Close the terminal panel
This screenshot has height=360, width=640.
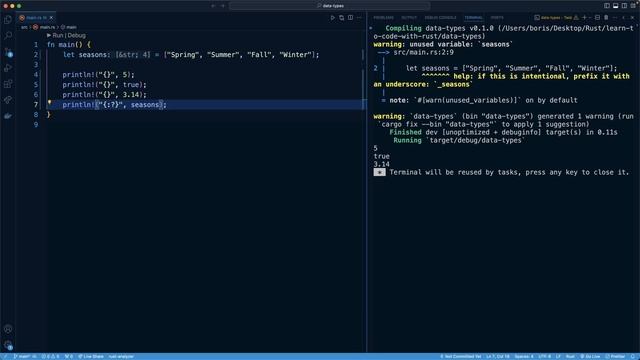point(632,18)
